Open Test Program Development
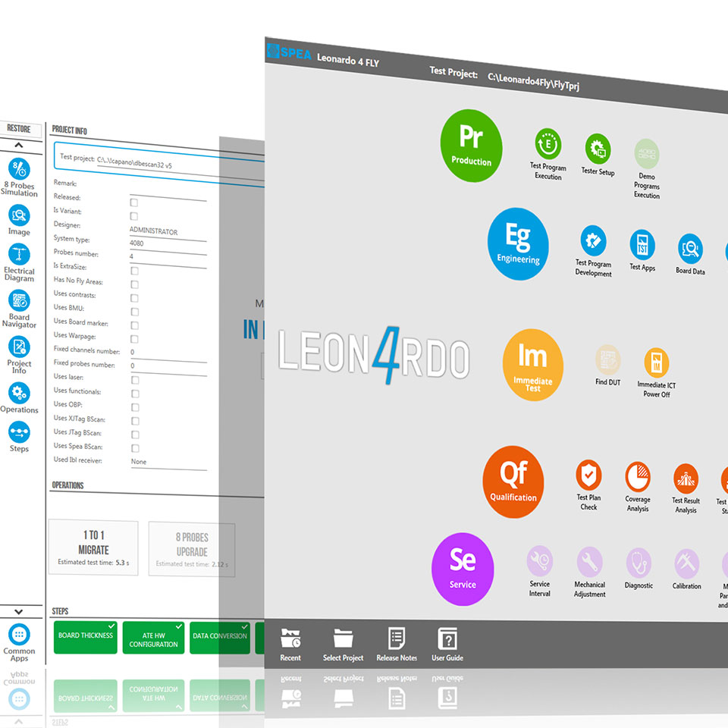 pyautogui.click(x=593, y=241)
